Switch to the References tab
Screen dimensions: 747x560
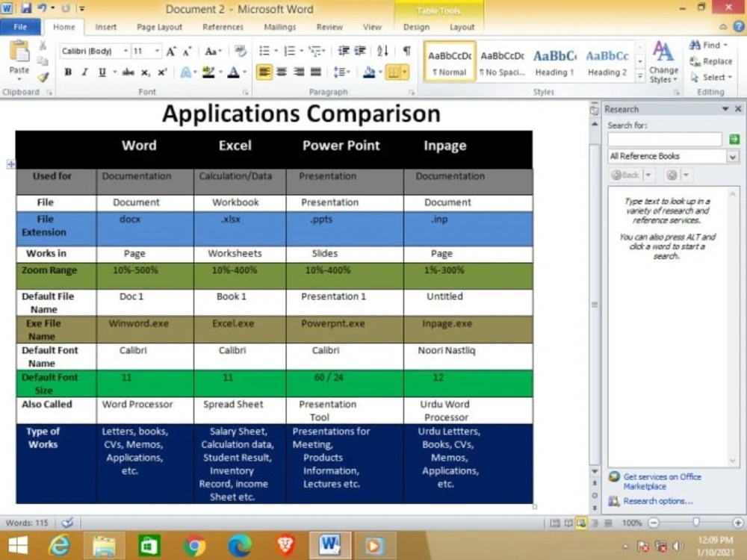pos(223,27)
